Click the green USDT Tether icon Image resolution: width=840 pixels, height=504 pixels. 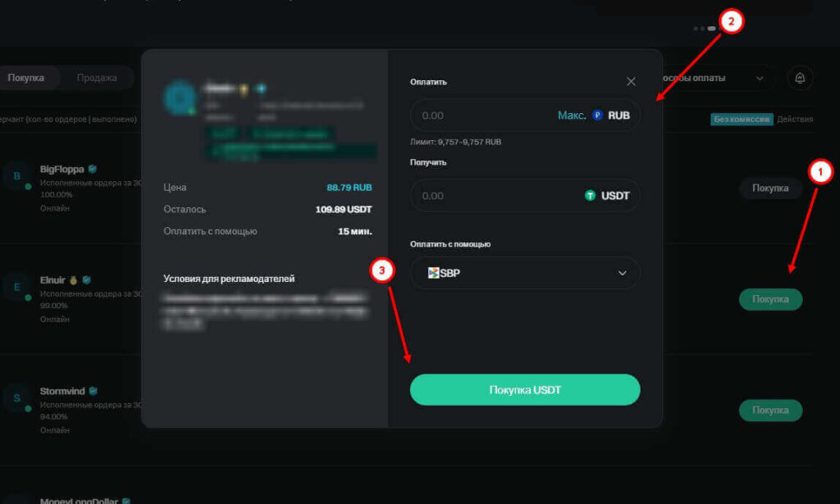click(x=590, y=196)
